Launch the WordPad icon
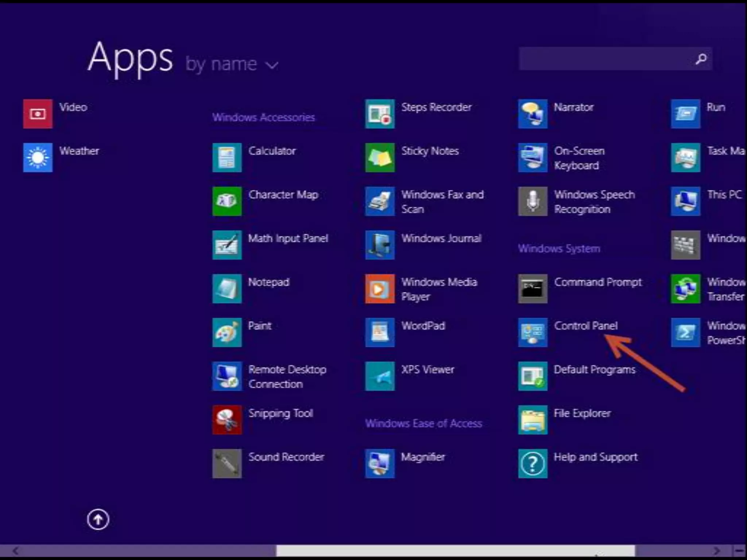Screen dimensions: 747x560 380,332
